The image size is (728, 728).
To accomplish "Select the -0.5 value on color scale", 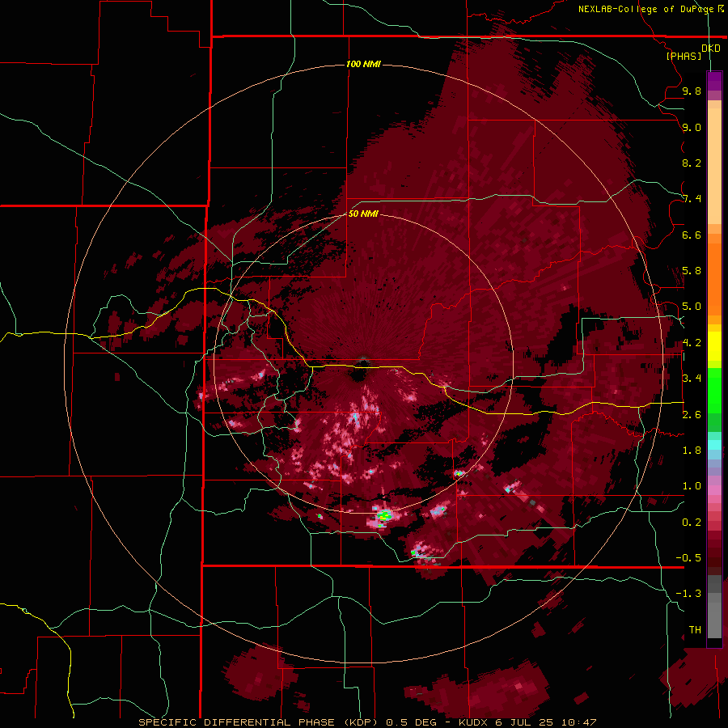I will click(688, 558).
